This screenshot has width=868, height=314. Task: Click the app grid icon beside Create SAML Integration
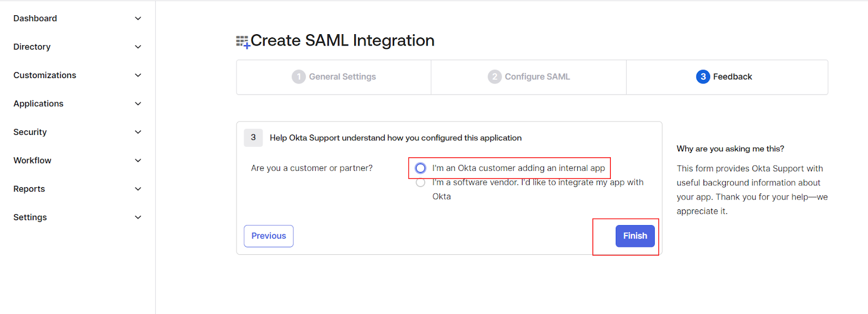242,42
